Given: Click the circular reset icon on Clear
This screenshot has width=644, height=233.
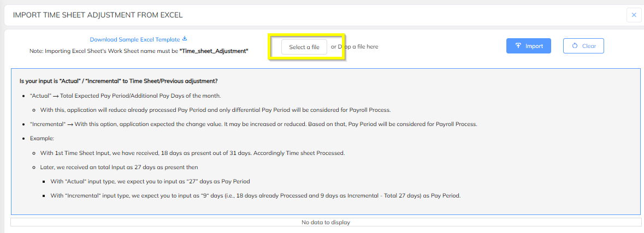Looking at the screenshot, I should (x=575, y=46).
